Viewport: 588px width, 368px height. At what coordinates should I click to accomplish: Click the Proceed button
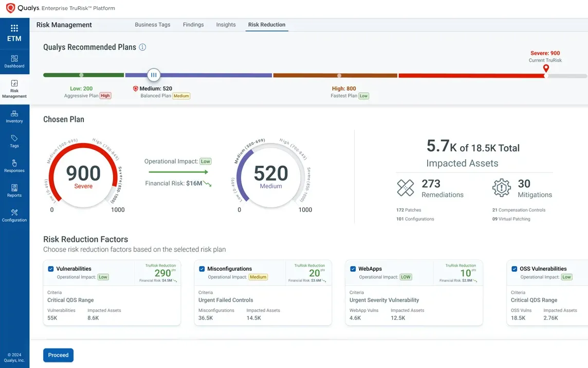pyautogui.click(x=58, y=355)
